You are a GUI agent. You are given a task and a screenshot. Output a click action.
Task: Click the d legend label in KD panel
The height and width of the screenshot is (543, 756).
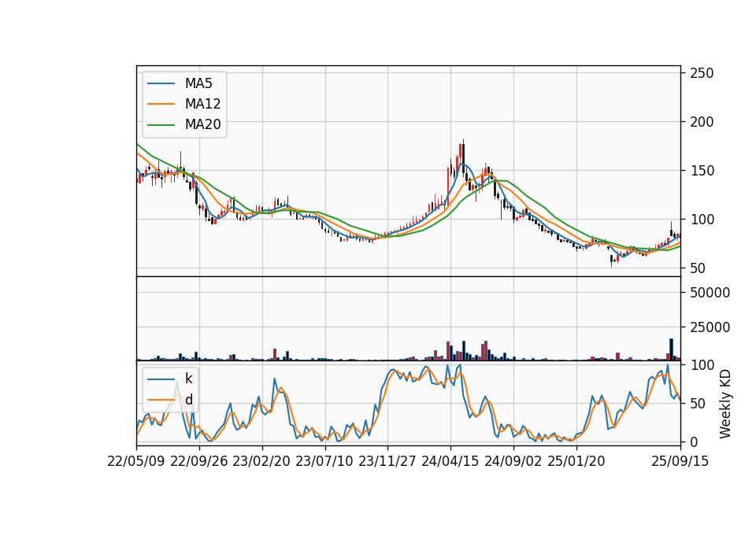(x=188, y=400)
